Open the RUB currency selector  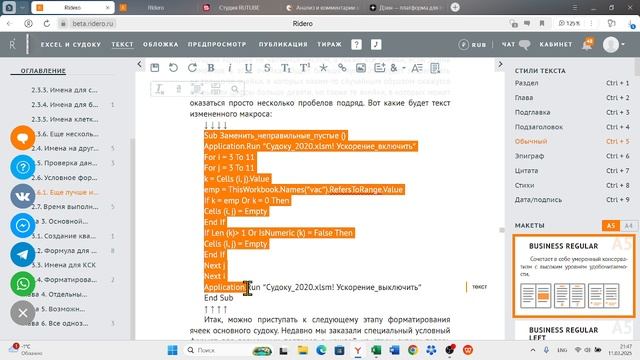click(x=472, y=44)
